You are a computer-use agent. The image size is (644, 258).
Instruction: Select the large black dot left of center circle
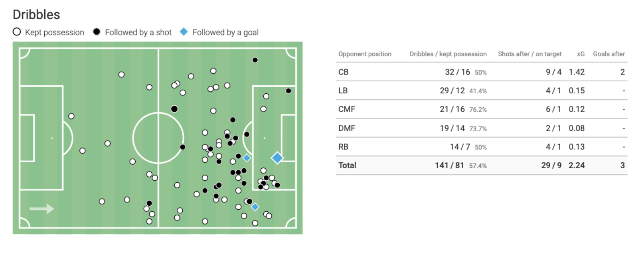(174, 109)
